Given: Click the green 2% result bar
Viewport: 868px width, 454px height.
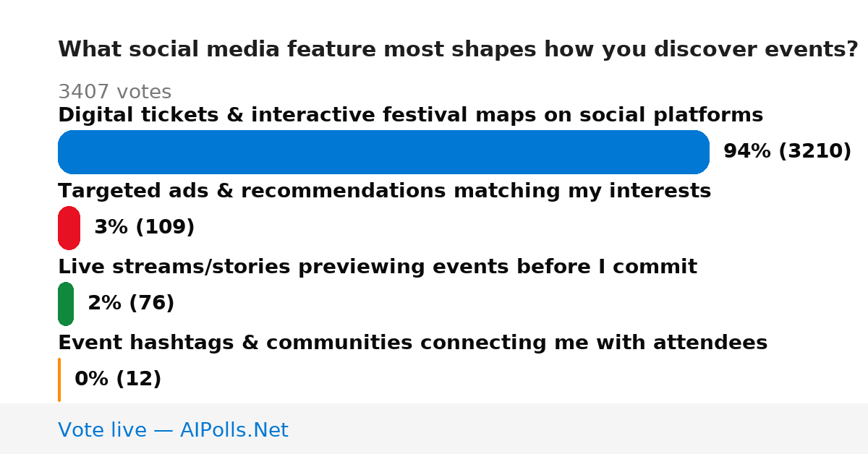Looking at the screenshot, I should pyautogui.click(x=66, y=304).
